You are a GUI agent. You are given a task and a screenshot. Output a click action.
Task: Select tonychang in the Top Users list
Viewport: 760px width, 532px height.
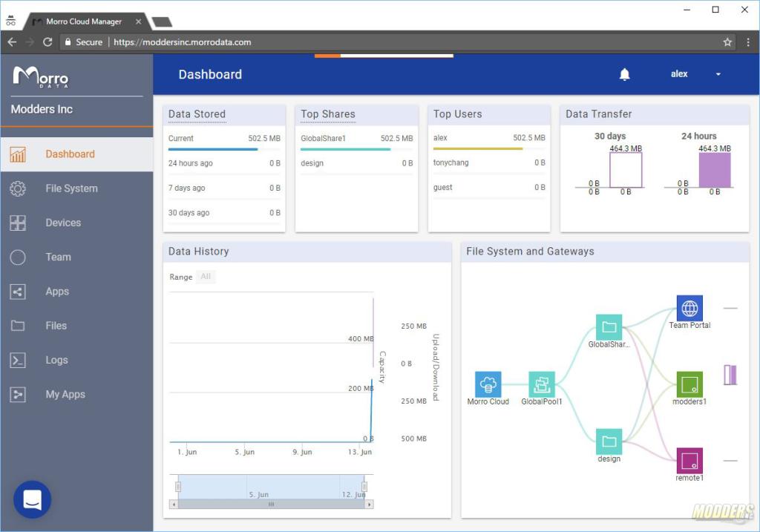pyautogui.click(x=452, y=162)
